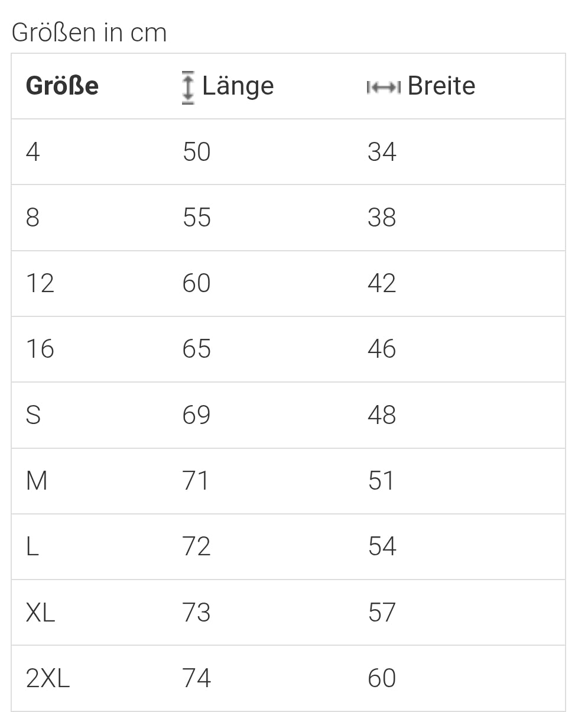Click the horizontal width arrow icon

384,88
